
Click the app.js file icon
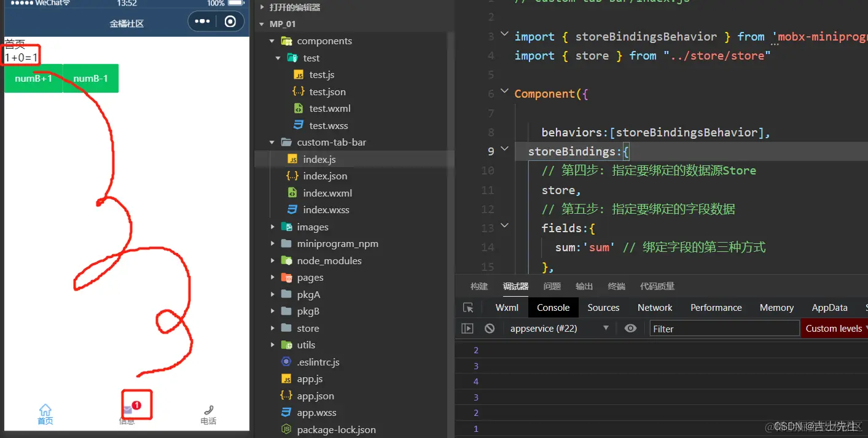click(x=286, y=379)
